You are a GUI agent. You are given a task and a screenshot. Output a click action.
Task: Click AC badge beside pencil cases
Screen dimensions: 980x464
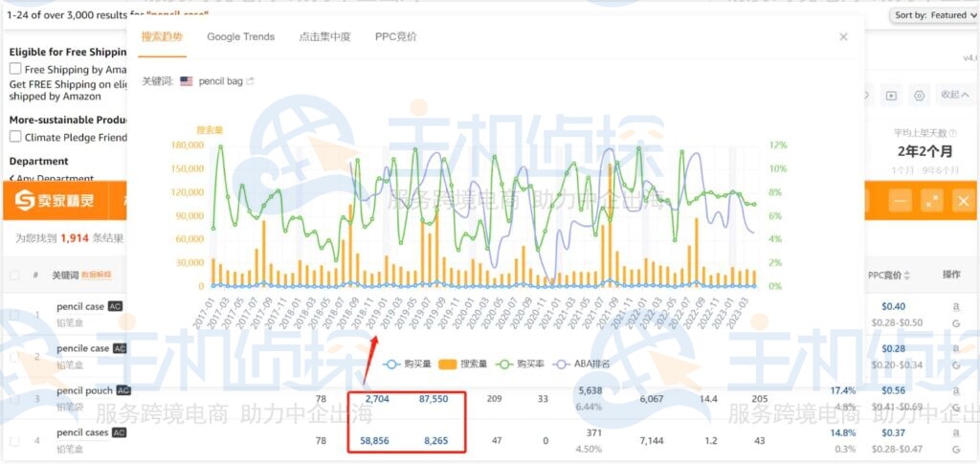[x=120, y=432]
